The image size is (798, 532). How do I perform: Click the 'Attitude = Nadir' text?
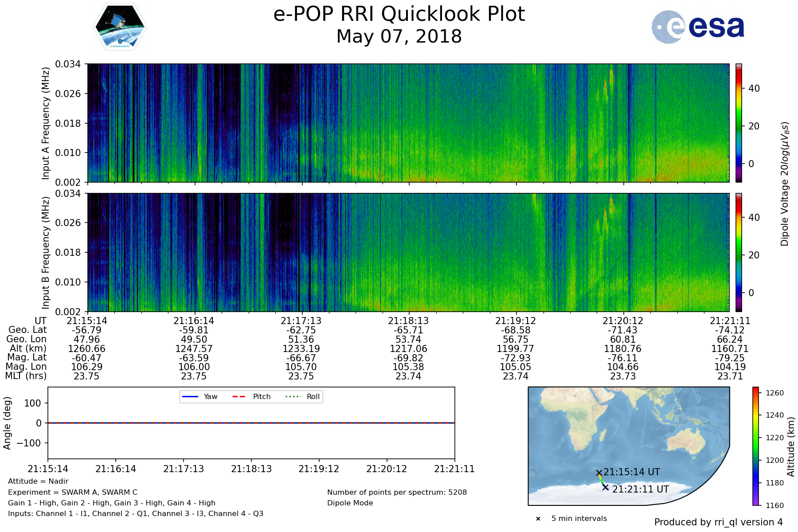tap(38, 481)
